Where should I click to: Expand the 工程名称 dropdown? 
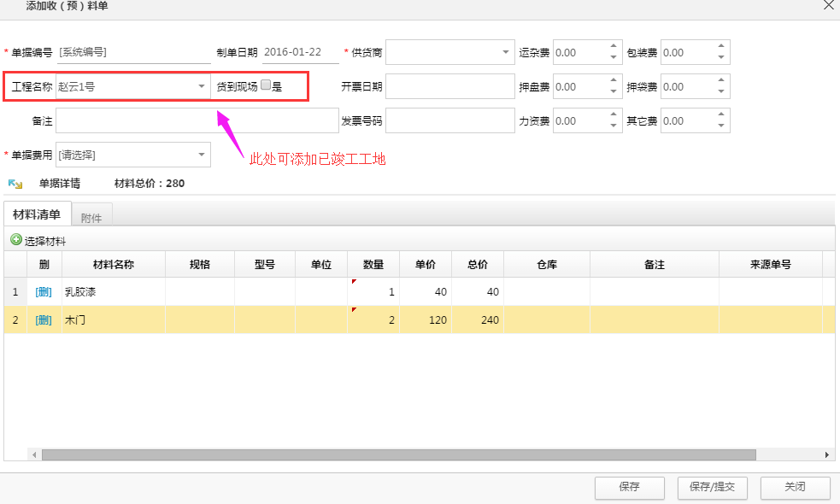tap(202, 86)
